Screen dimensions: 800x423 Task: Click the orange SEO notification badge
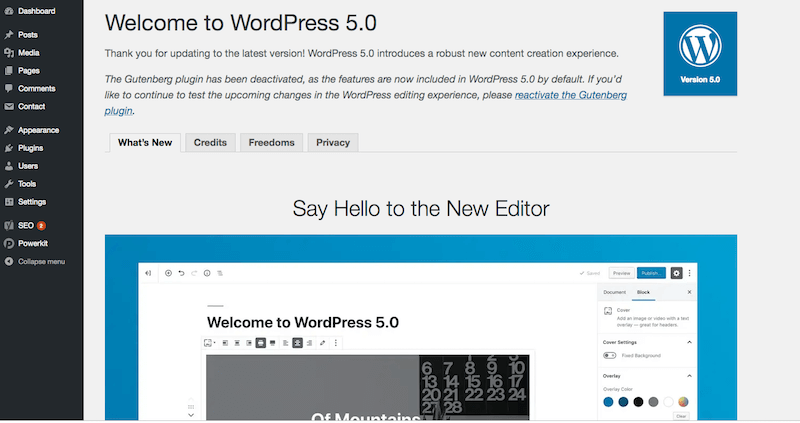(41, 226)
